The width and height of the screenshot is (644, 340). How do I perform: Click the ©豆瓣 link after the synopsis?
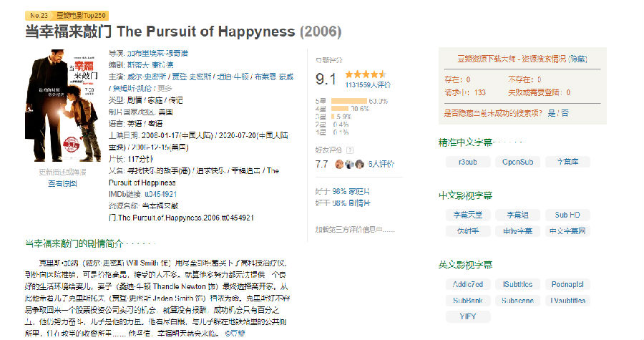pyautogui.click(x=235, y=334)
